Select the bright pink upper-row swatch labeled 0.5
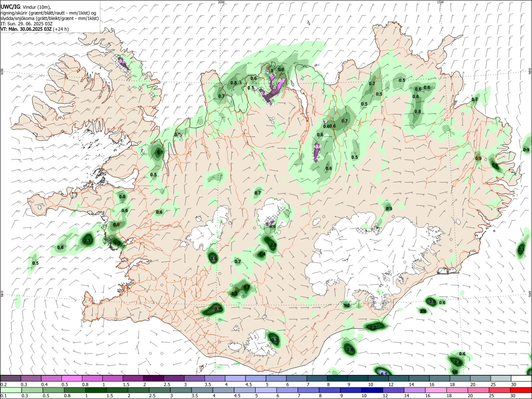This screenshot has width=532, height=399. point(71,379)
